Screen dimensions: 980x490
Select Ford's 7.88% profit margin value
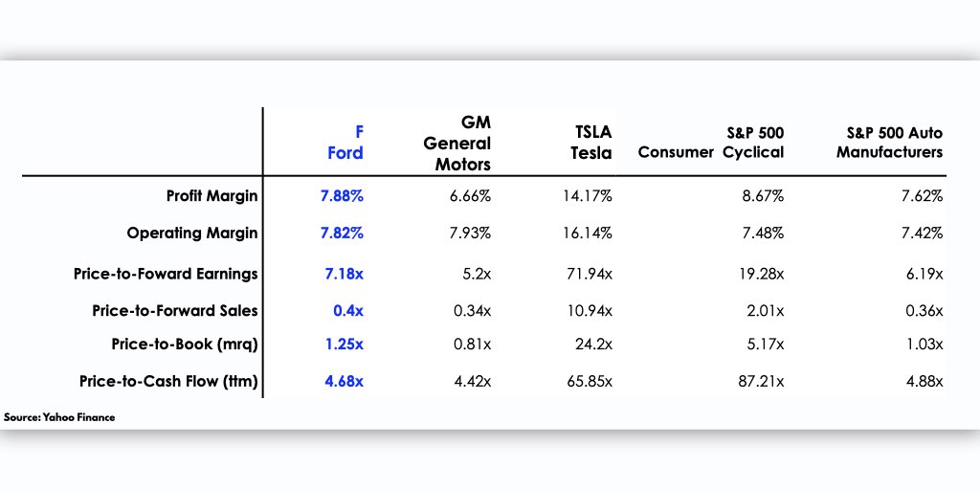point(342,196)
